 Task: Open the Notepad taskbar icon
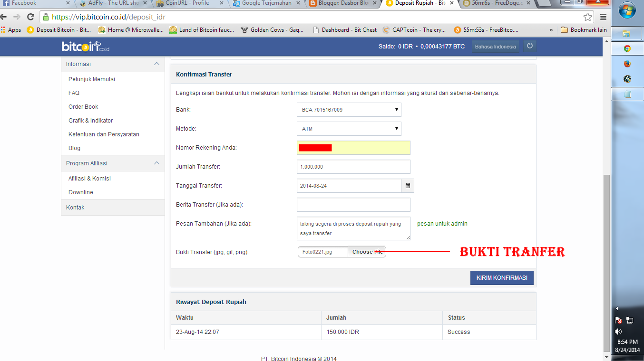click(x=627, y=94)
